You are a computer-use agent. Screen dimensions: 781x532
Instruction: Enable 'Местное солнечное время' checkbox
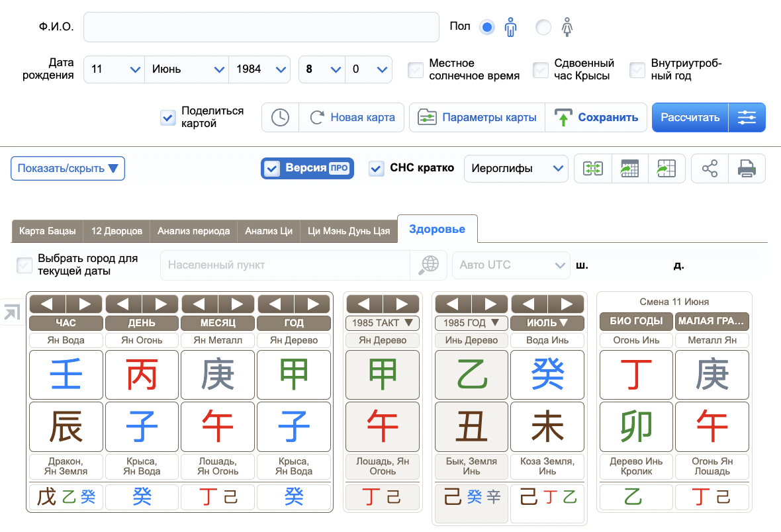416,70
